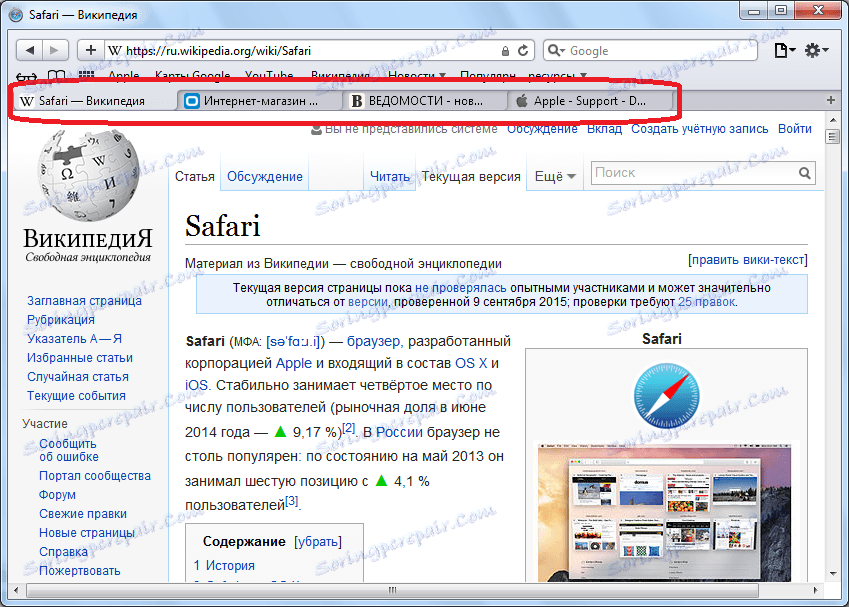Click the lock icon in the address bar
Viewport: 849px width, 607px height.
coord(505,51)
